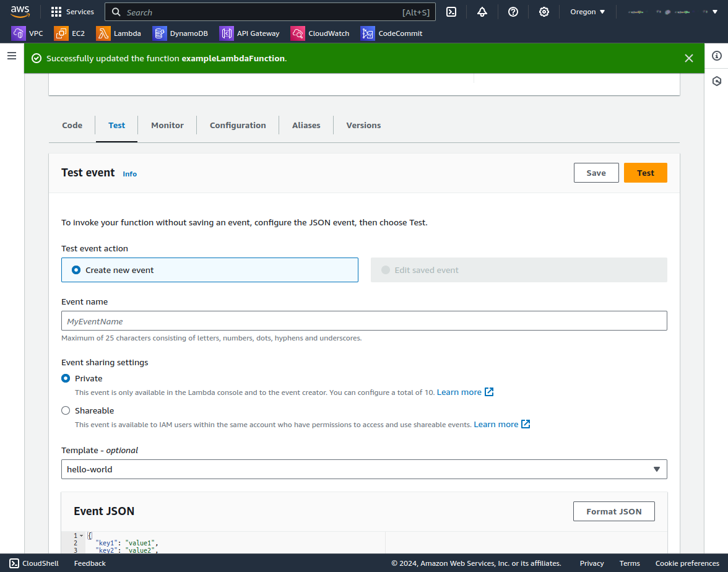This screenshot has width=728, height=572.
Task: Go to the Lambda service shortcut
Action: 119,33
